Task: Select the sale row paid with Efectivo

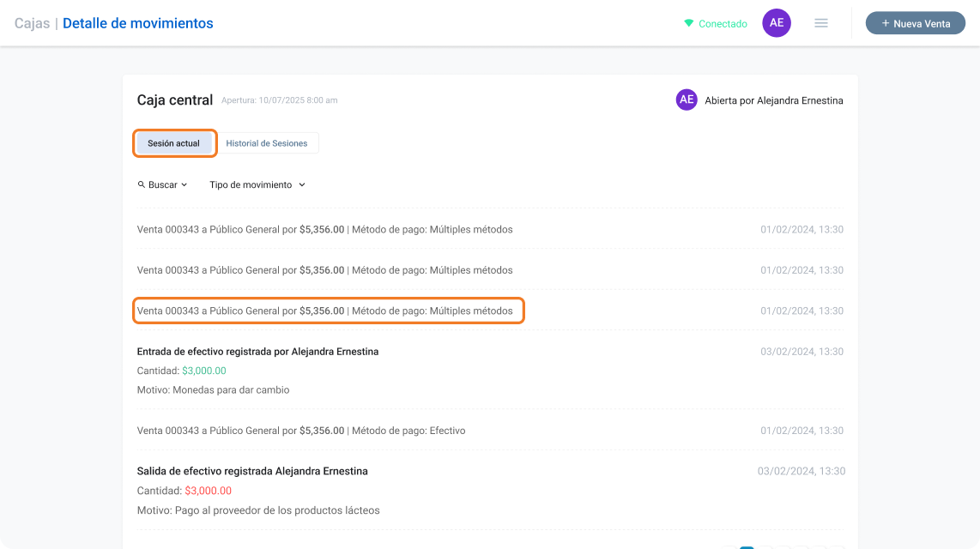Action: point(490,431)
